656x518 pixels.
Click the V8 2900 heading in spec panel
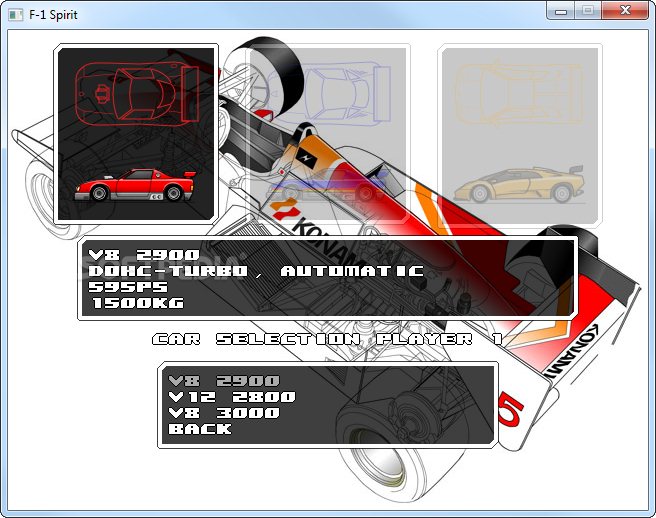144,255
